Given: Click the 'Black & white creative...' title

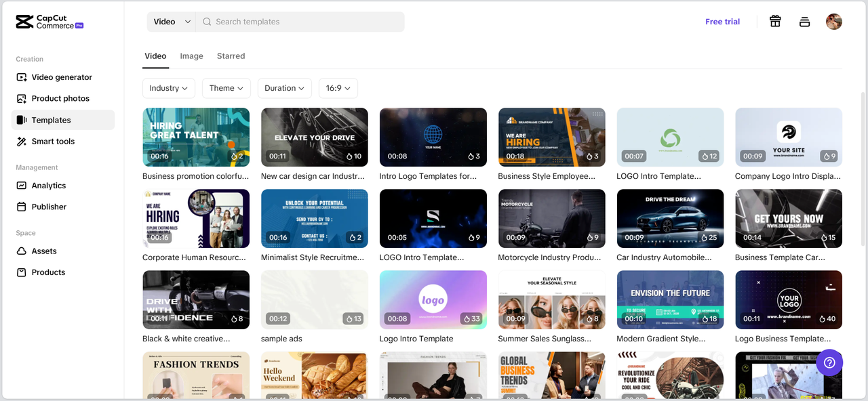Looking at the screenshot, I should click(186, 339).
